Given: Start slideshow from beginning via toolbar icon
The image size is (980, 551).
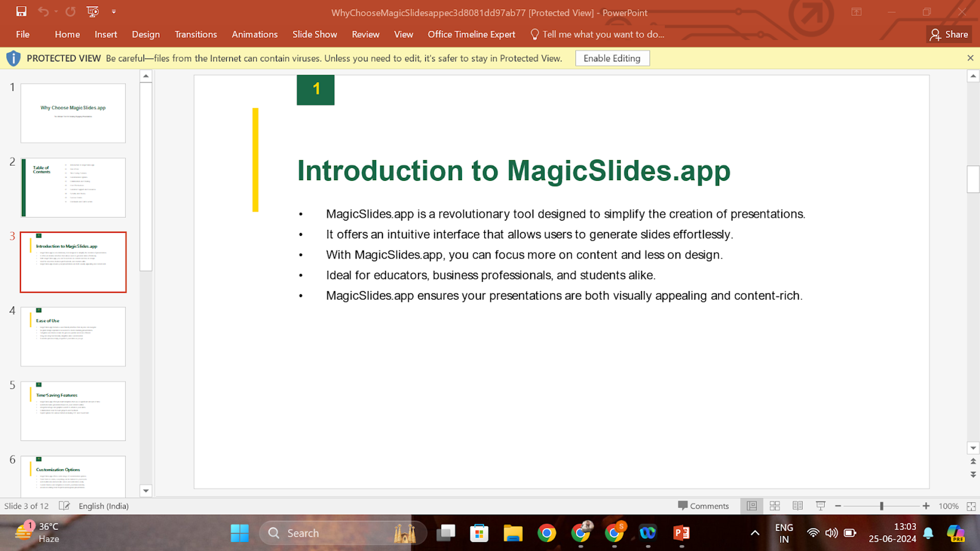Looking at the screenshot, I should 93,11.
